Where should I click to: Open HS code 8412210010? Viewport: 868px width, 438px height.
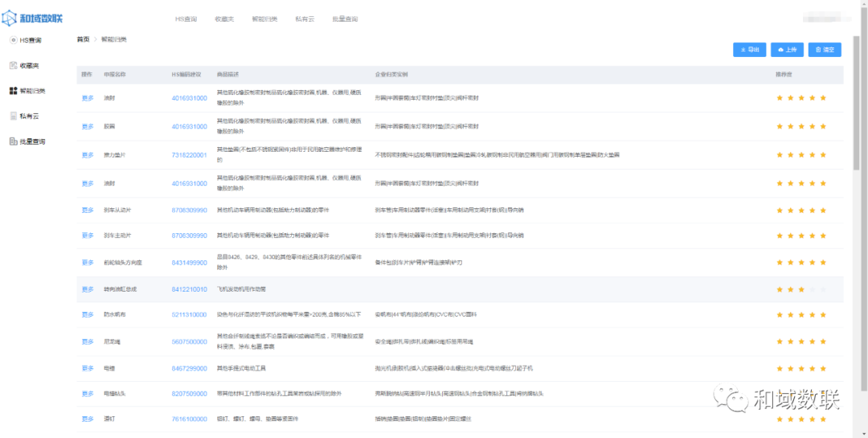click(x=190, y=289)
